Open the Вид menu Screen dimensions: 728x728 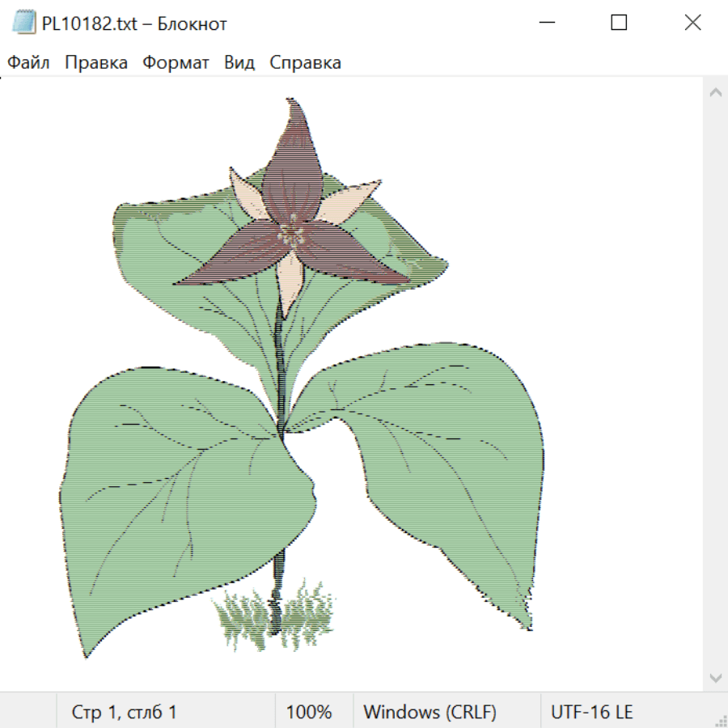(x=239, y=63)
